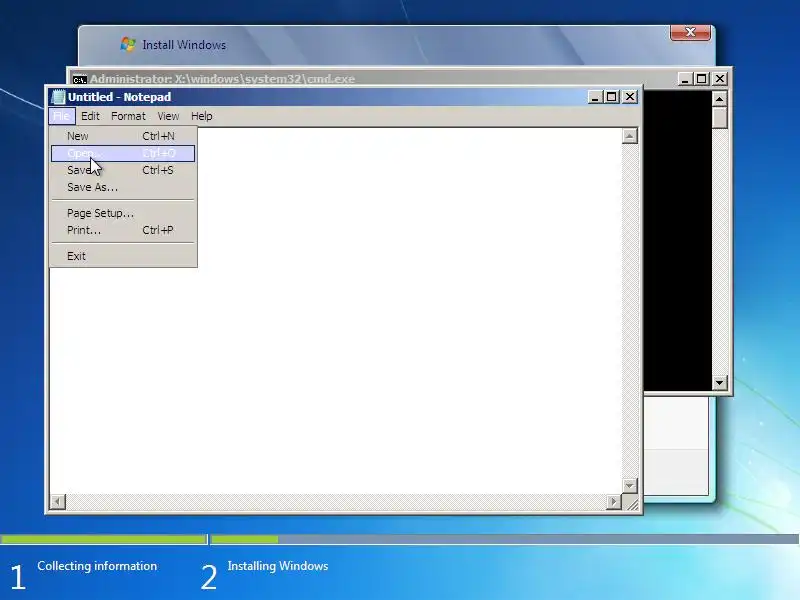
Task: Click the 'Installing Windows' step label
Action: (278, 566)
